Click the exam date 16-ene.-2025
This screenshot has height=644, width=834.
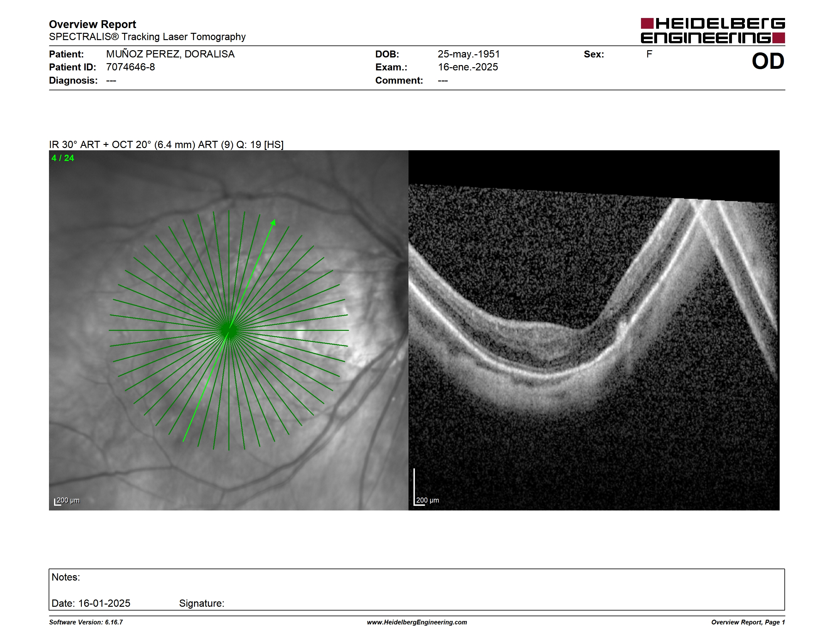[x=468, y=67]
